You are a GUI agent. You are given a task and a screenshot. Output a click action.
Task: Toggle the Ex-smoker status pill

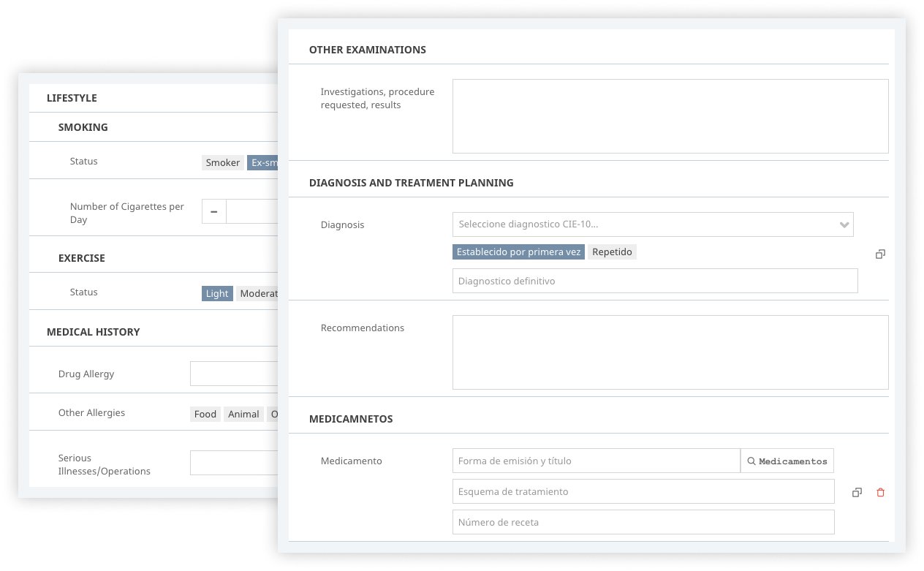pos(265,162)
